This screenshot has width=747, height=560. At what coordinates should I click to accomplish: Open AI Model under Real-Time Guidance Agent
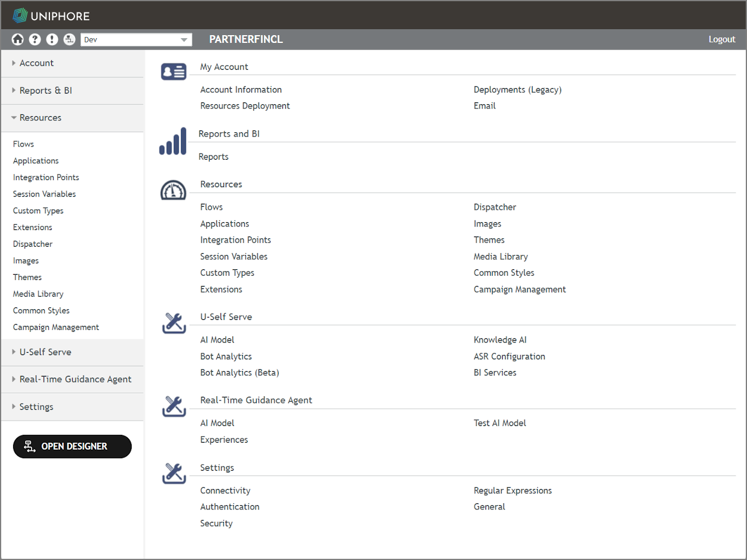[x=217, y=424]
